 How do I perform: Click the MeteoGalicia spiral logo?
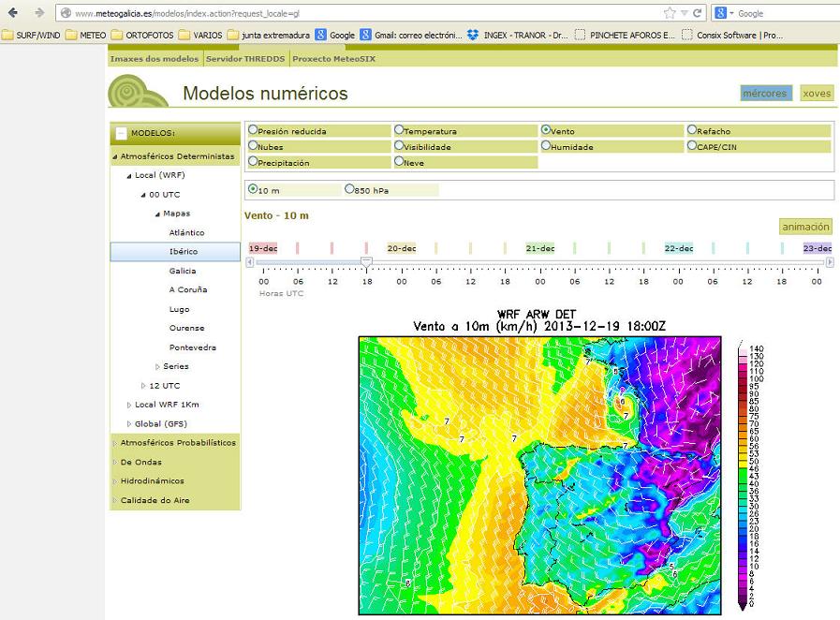coord(138,91)
